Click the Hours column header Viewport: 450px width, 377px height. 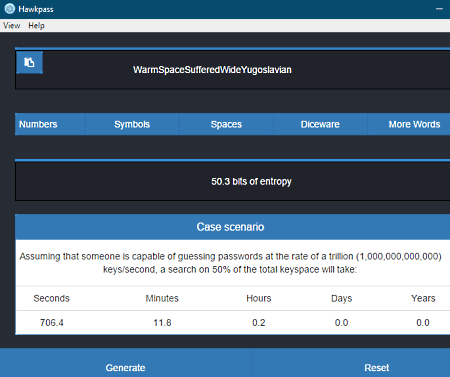click(x=259, y=298)
